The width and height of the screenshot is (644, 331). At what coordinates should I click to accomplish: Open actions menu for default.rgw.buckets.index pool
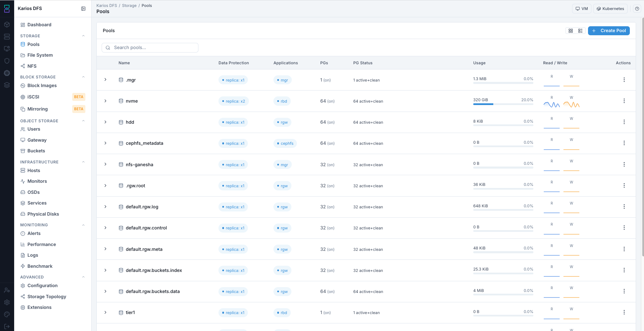[624, 270]
